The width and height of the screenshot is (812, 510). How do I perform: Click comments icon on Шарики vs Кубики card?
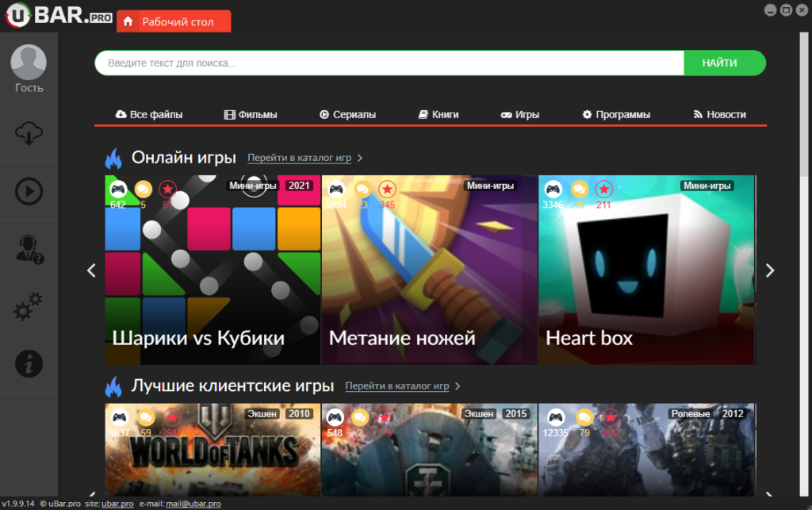pyautogui.click(x=144, y=189)
